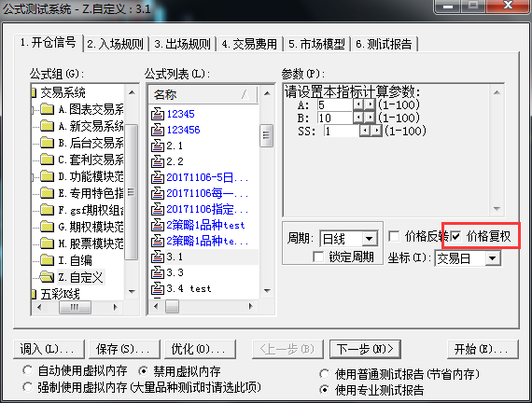Image resolution: width=532 pixels, height=403 pixels.
Task: Select the 五彩K线 tree item
Action: pyautogui.click(x=60, y=294)
